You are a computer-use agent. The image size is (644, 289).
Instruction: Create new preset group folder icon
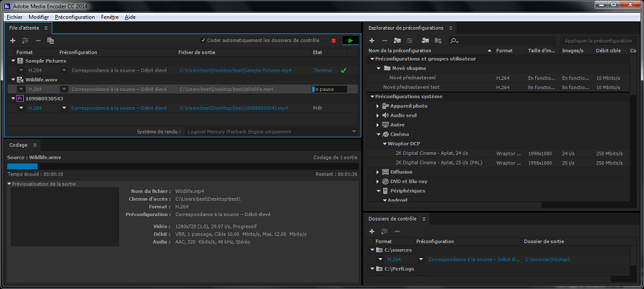[397, 41]
